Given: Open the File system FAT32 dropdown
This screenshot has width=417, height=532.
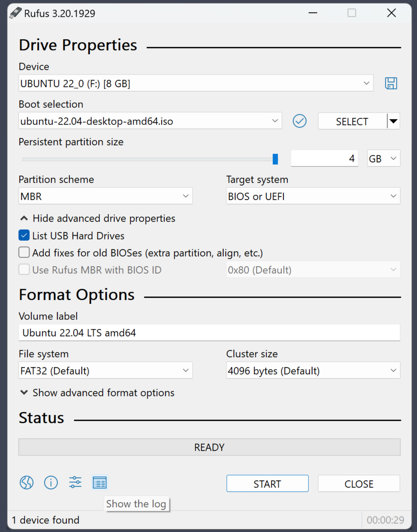Looking at the screenshot, I should [x=106, y=370].
